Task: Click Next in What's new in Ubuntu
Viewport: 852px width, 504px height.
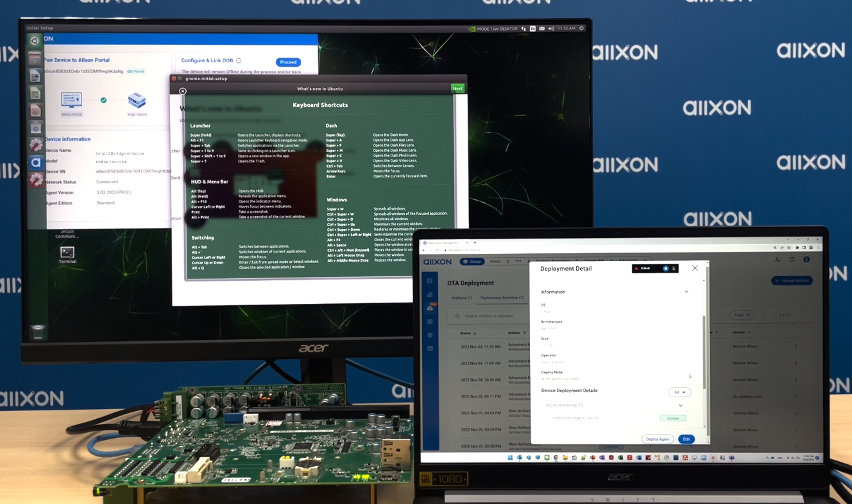Action: coord(457,88)
